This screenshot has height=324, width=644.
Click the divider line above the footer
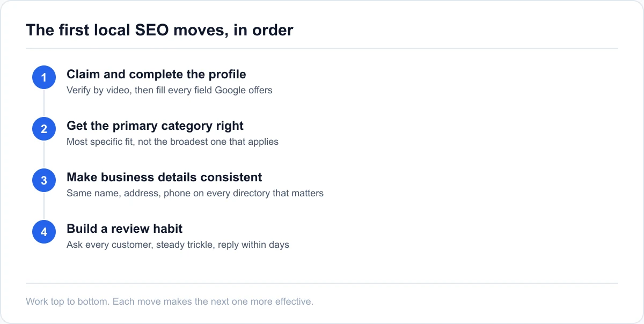(x=322, y=283)
